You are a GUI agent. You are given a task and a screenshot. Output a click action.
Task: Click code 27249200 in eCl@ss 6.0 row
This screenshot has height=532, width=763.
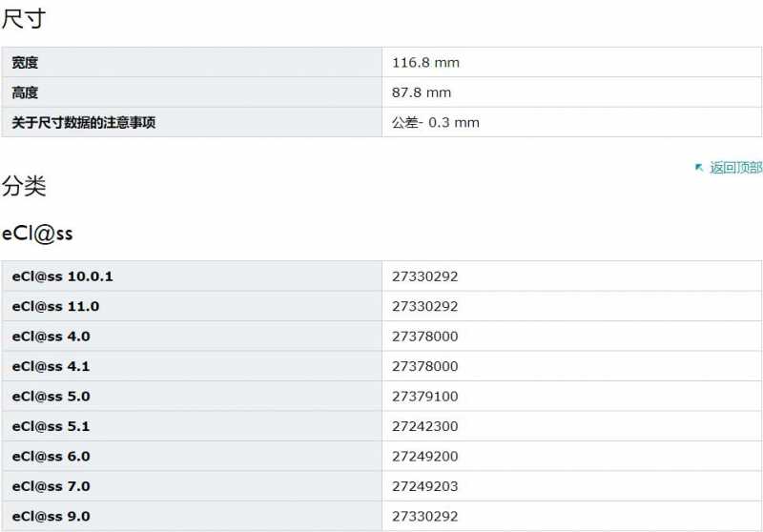click(x=424, y=456)
